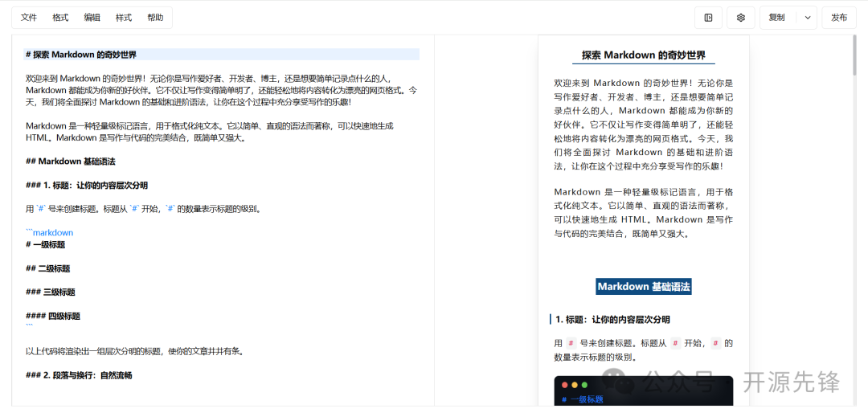Open settings with the gear icon
Viewport: 868px width, 417px height.
point(741,18)
